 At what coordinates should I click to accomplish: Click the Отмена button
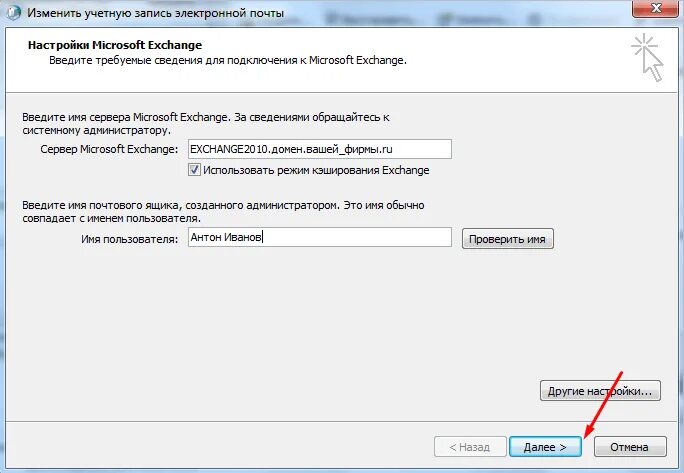click(630, 447)
